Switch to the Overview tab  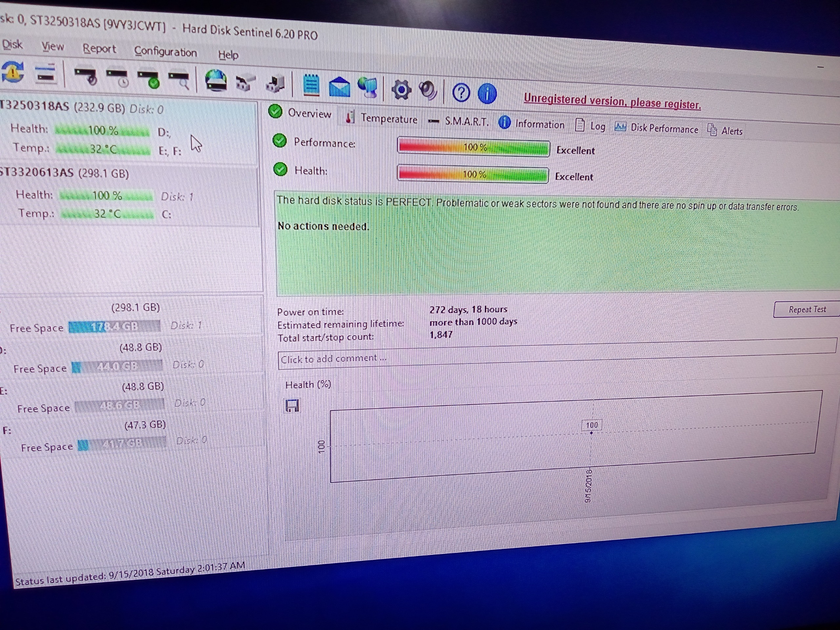click(300, 113)
